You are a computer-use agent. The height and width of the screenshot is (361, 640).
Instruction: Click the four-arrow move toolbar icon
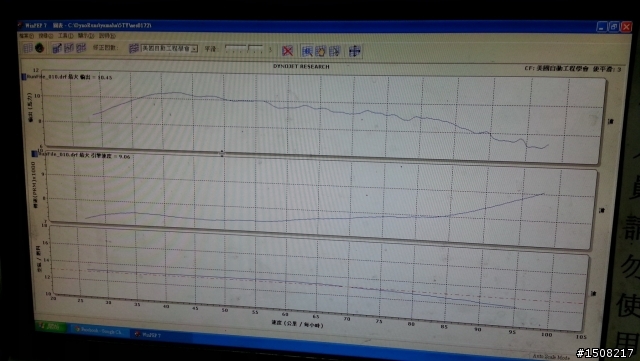(354, 51)
